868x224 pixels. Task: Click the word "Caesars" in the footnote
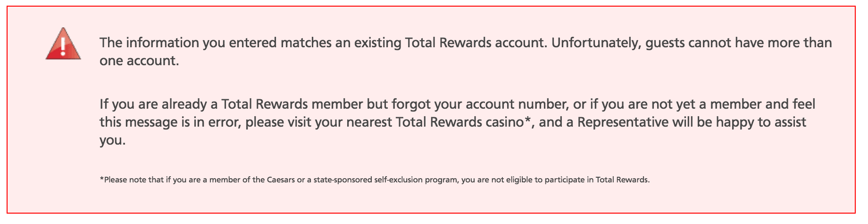(x=280, y=180)
